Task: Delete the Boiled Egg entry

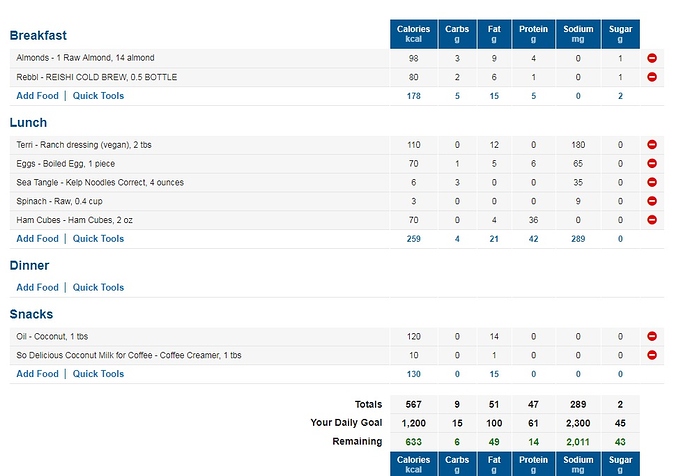Action: (652, 163)
